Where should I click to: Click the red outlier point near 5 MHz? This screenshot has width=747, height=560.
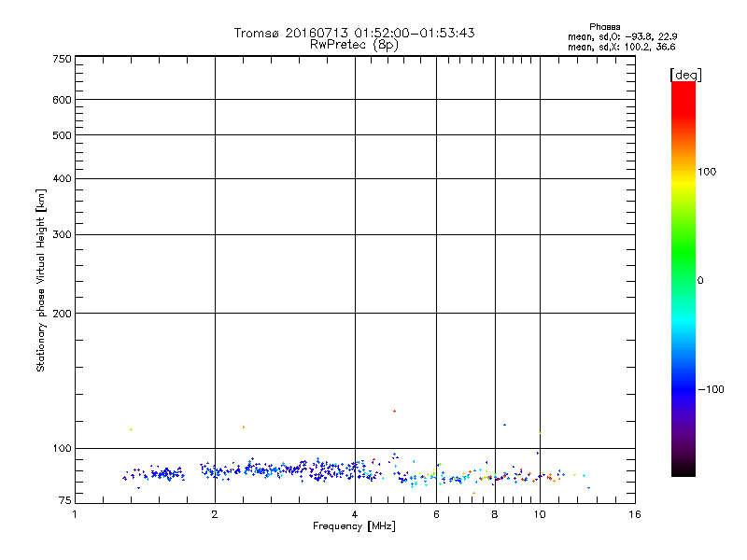(x=394, y=411)
